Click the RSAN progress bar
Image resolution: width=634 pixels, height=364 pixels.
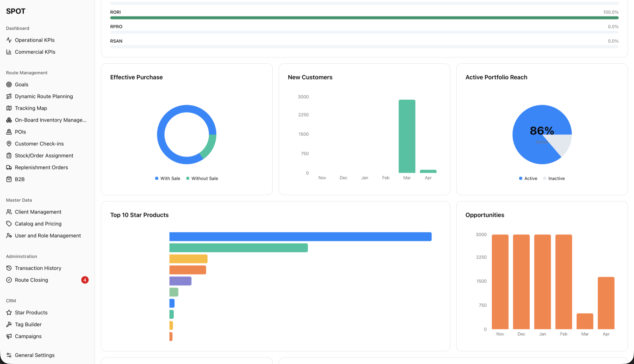[x=364, y=47]
